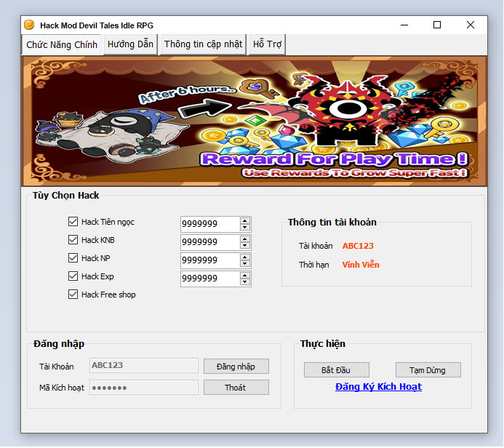Open the Đăng Ký Kích Hoạt link
The width and height of the screenshot is (504, 448).
[x=378, y=387]
